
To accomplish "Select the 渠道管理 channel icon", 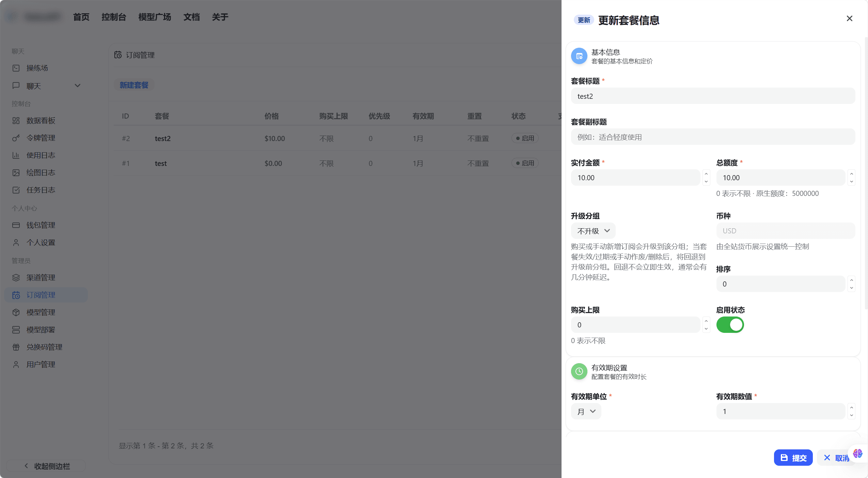I will click(x=16, y=277).
